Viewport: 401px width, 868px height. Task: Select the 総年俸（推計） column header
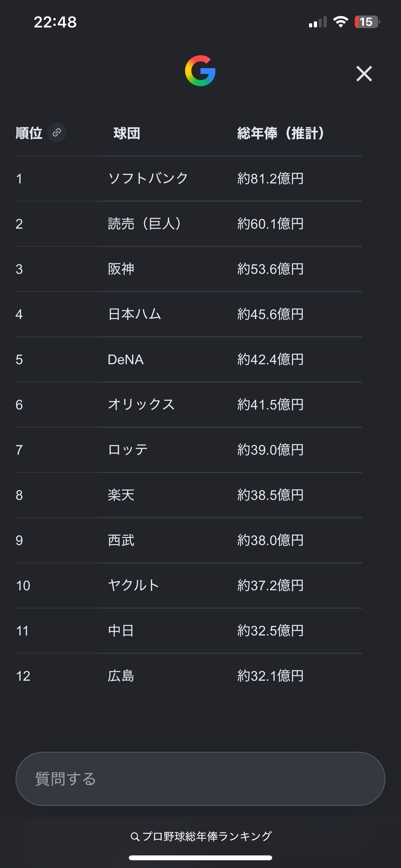click(x=280, y=133)
